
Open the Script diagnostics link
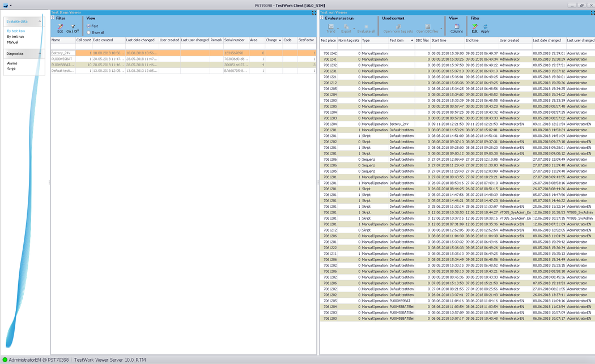pyautogui.click(x=11, y=69)
